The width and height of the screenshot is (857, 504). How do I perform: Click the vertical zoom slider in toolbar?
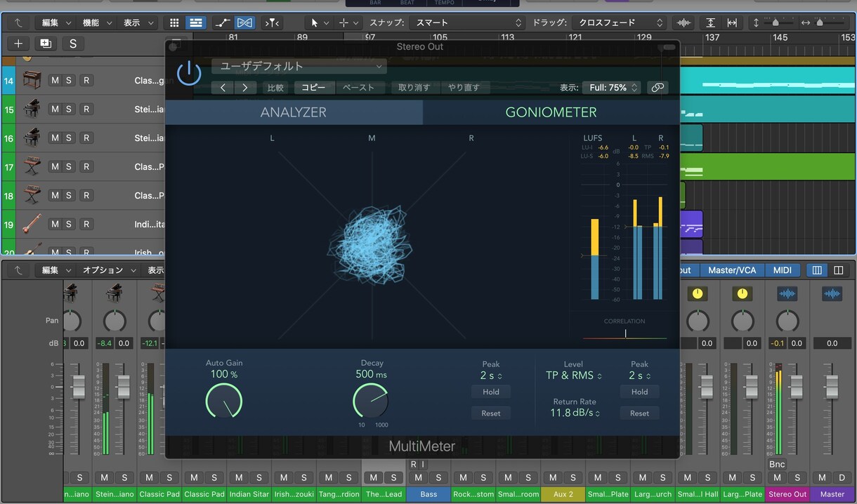(777, 23)
